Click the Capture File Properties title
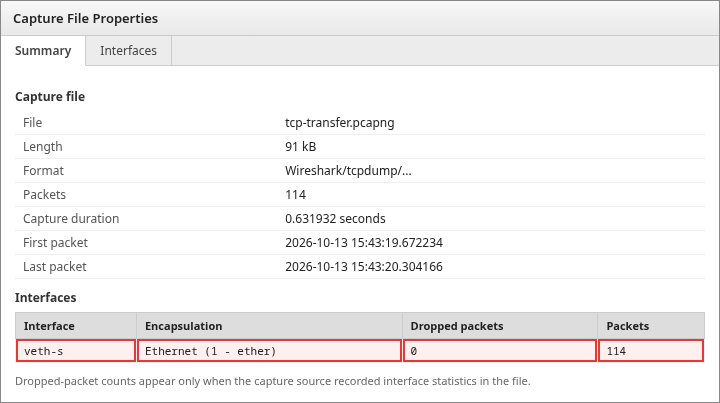This screenshot has height=403, width=720. (85, 19)
